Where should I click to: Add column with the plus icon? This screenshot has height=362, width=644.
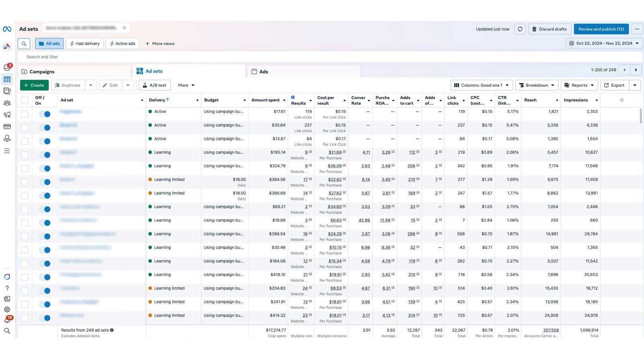(x=621, y=100)
